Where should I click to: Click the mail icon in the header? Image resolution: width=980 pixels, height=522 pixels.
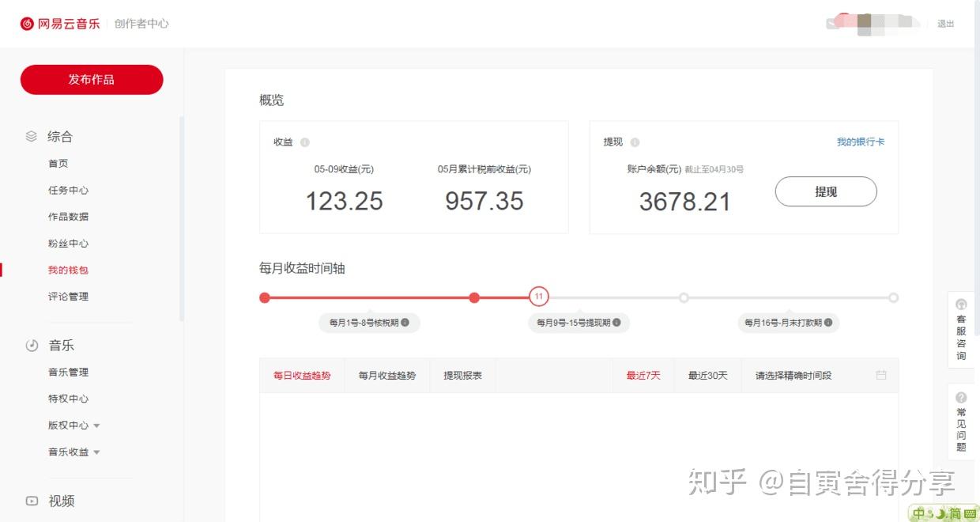point(832,24)
